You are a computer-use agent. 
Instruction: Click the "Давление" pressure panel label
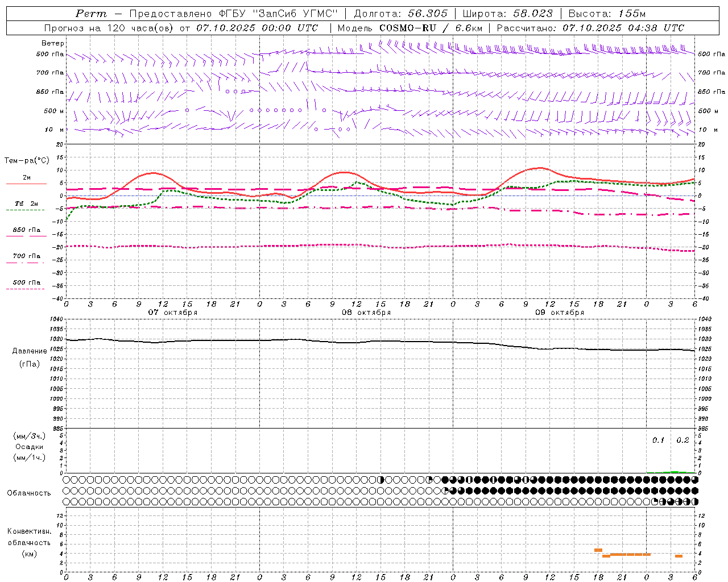coord(30,351)
